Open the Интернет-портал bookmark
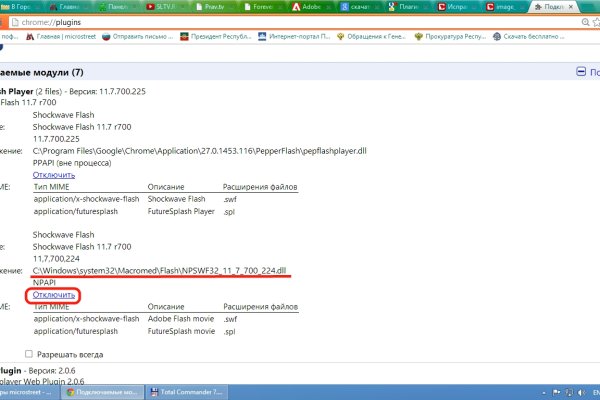This screenshot has width=600, height=400. 301,40
